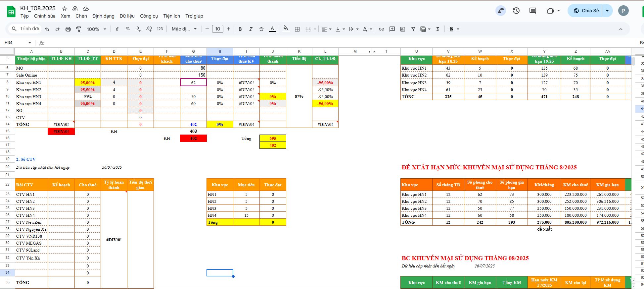The height and width of the screenshot is (289, 644).
Task: Select the paint format tool
Action: point(78,29)
